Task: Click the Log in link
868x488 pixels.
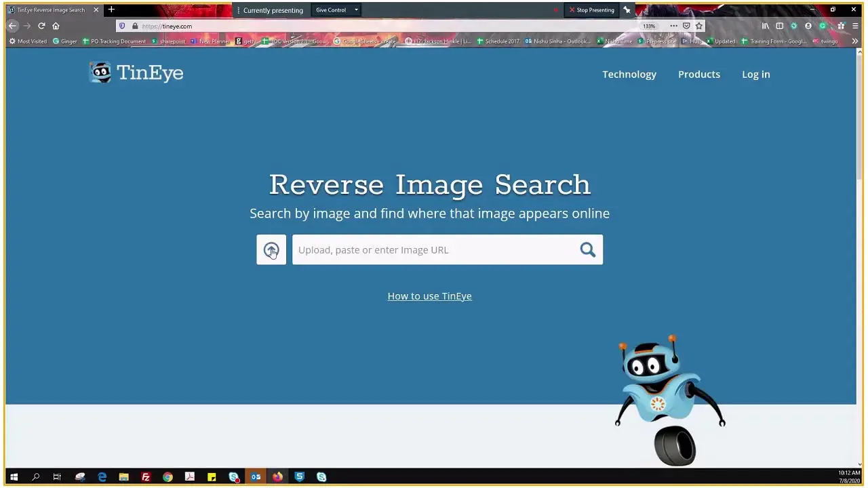Action: click(755, 75)
